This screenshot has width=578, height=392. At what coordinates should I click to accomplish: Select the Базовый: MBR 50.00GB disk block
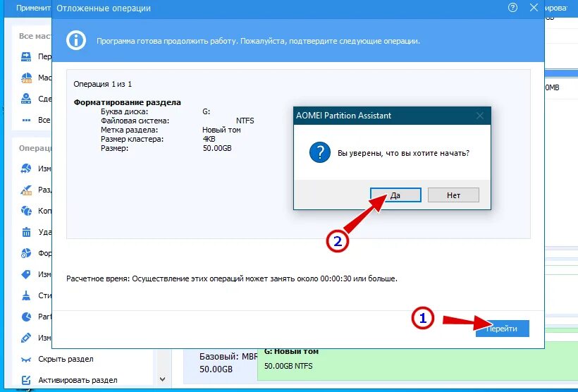click(x=221, y=364)
